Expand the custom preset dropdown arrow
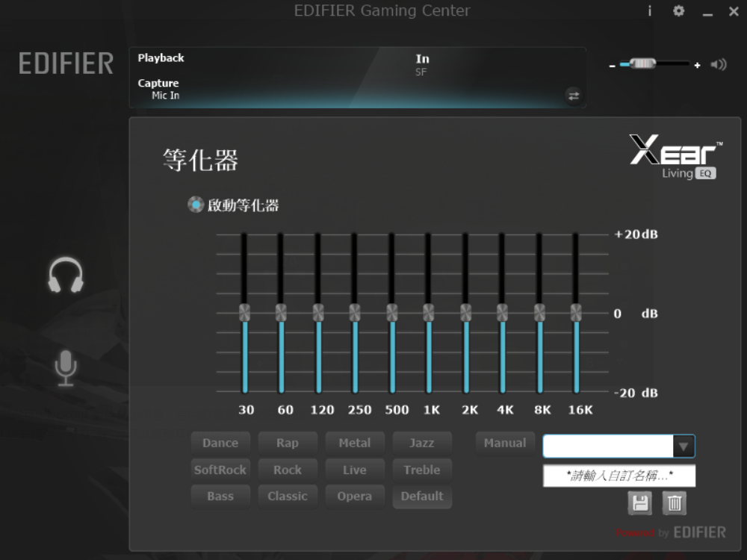This screenshot has height=560, width=747. pos(684,447)
